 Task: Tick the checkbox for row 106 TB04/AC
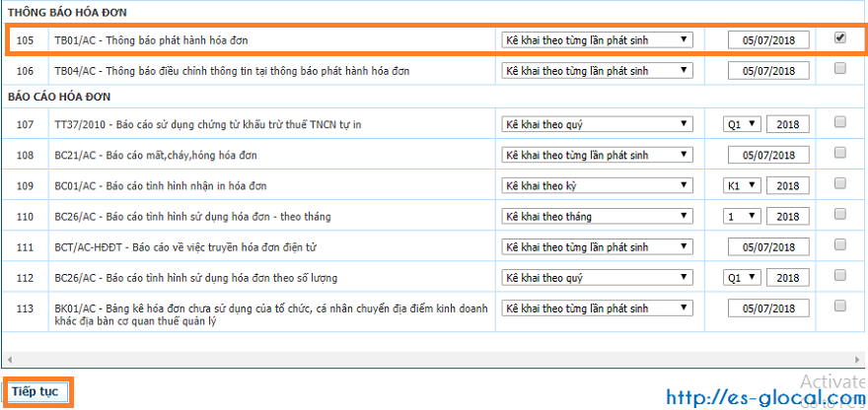tap(840, 69)
